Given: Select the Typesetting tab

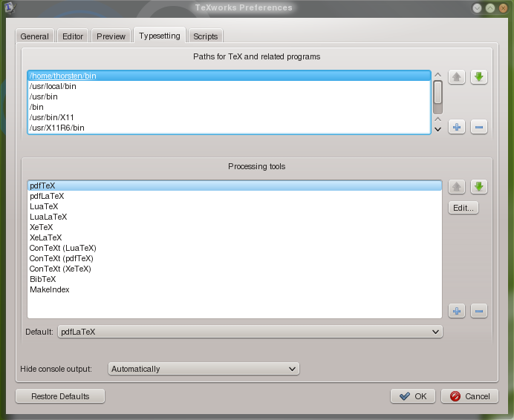Looking at the screenshot, I should pyautogui.click(x=160, y=36).
